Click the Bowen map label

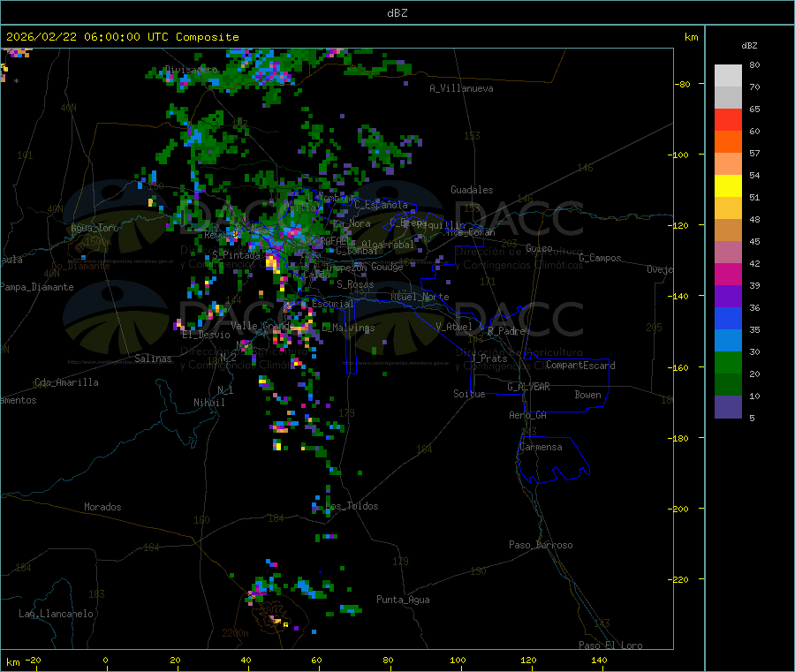[587, 394]
